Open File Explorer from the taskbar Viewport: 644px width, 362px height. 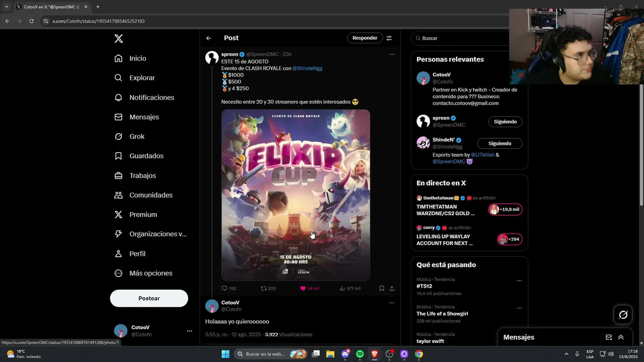[x=331, y=354]
